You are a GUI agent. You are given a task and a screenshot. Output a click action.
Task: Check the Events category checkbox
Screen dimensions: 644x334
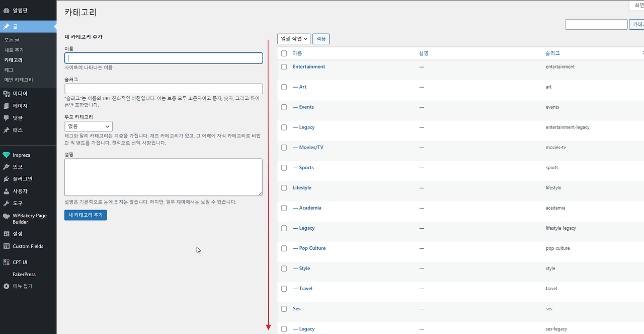point(284,107)
